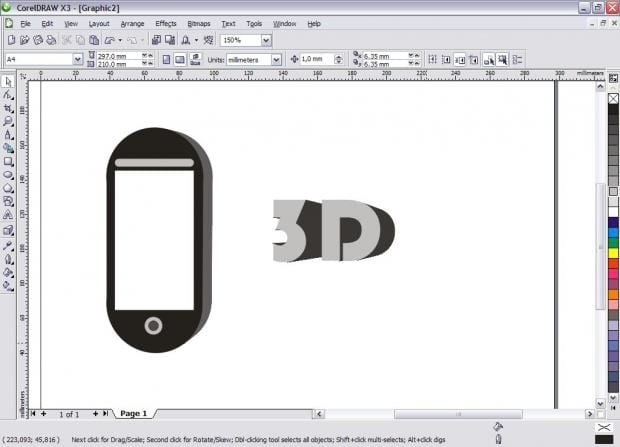Click the No Color X swatch
The width and height of the screenshot is (620, 447).
tap(613, 98)
